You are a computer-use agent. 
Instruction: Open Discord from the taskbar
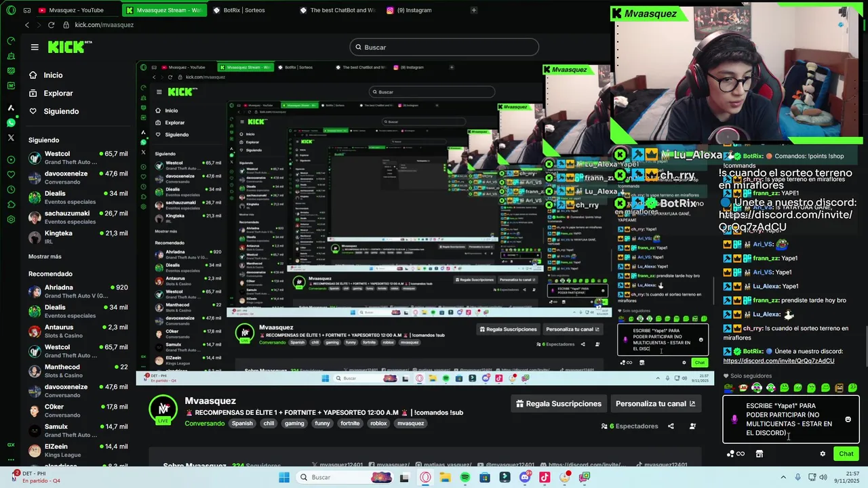pos(525,477)
